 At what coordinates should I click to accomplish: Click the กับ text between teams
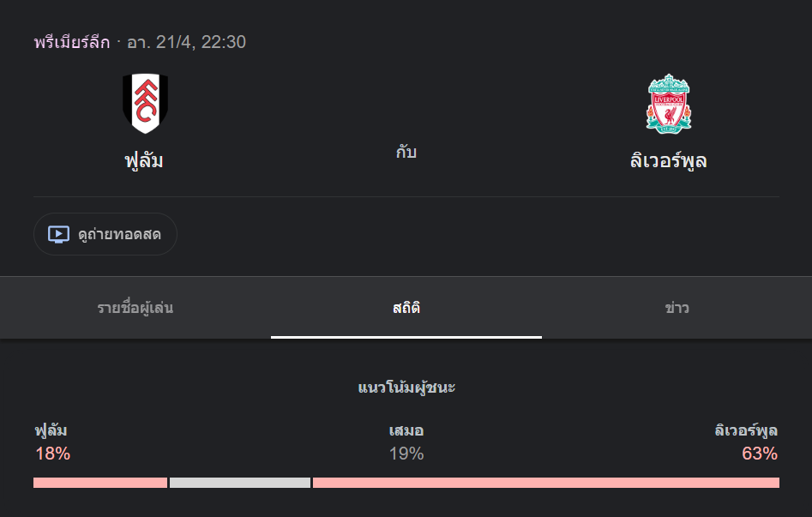point(406,153)
